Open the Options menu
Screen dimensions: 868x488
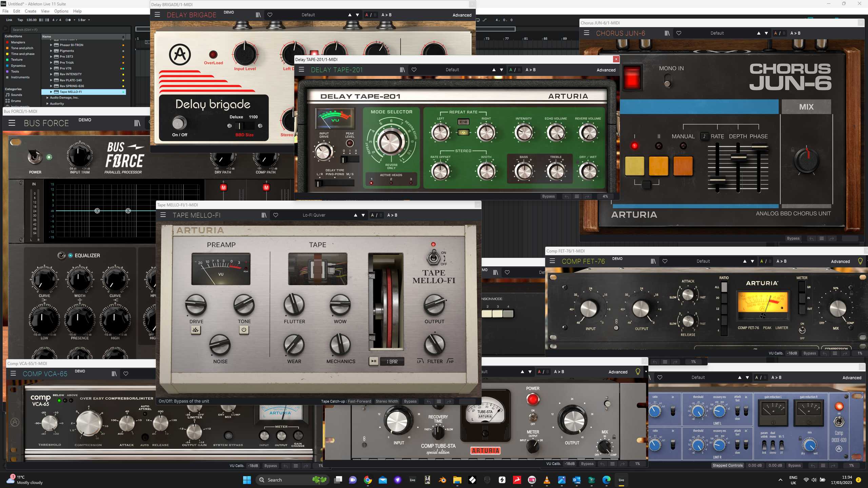61,11
